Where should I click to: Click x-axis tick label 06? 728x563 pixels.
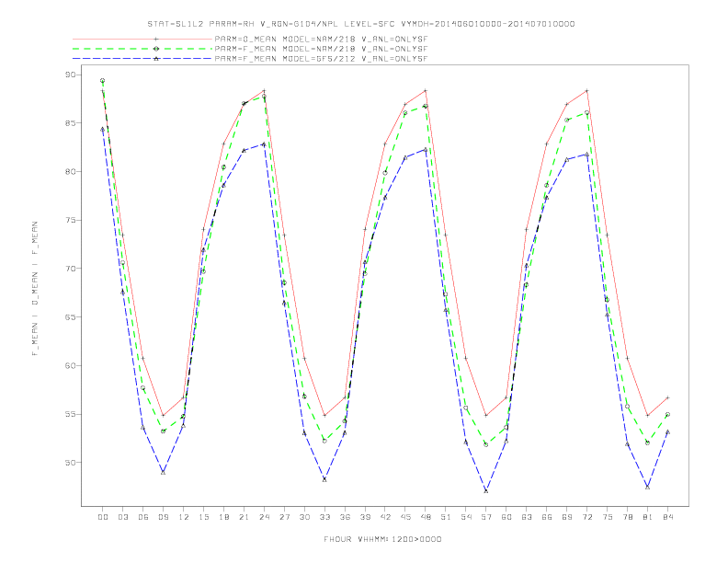coord(143,517)
